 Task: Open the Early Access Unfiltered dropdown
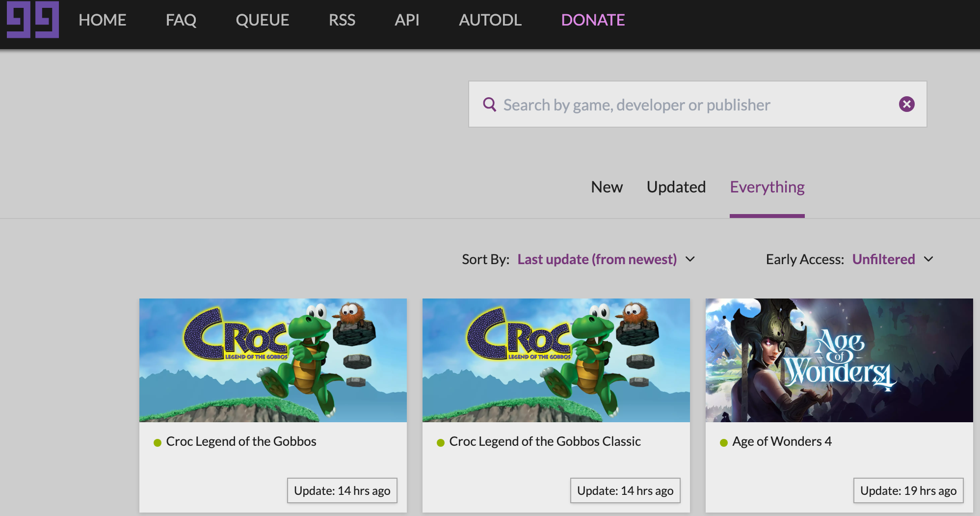pyautogui.click(x=883, y=259)
